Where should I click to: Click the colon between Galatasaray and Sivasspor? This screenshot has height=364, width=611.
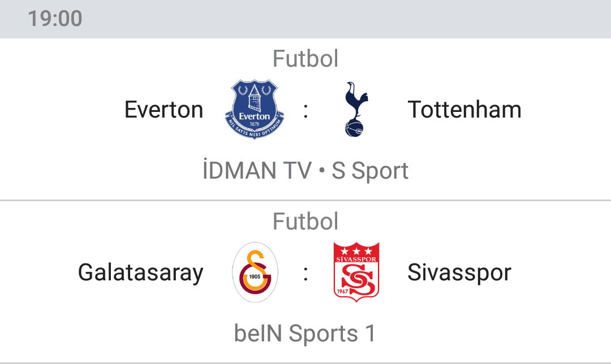(x=306, y=274)
